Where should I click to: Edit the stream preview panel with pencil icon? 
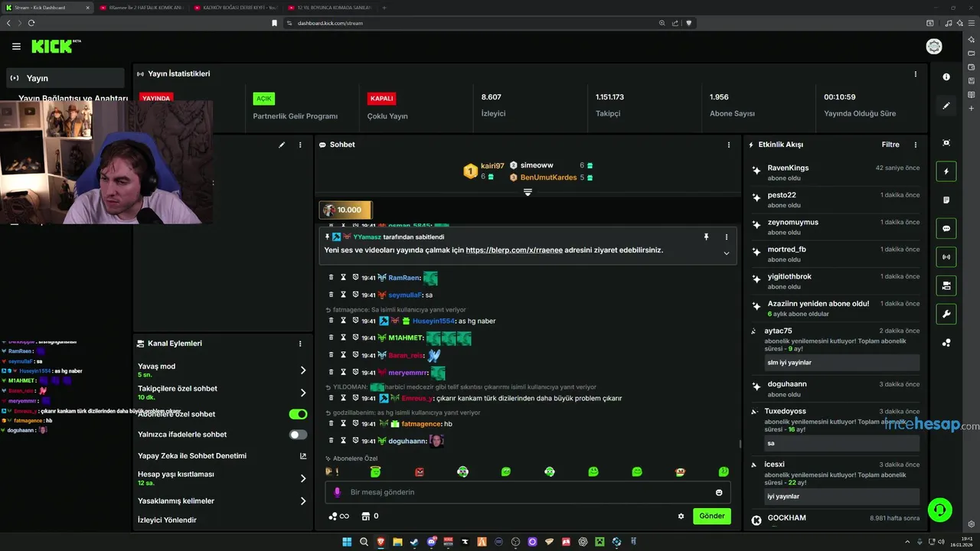pos(282,145)
